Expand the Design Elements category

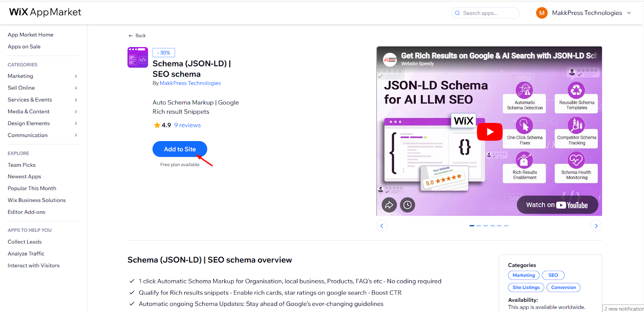[x=76, y=123]
